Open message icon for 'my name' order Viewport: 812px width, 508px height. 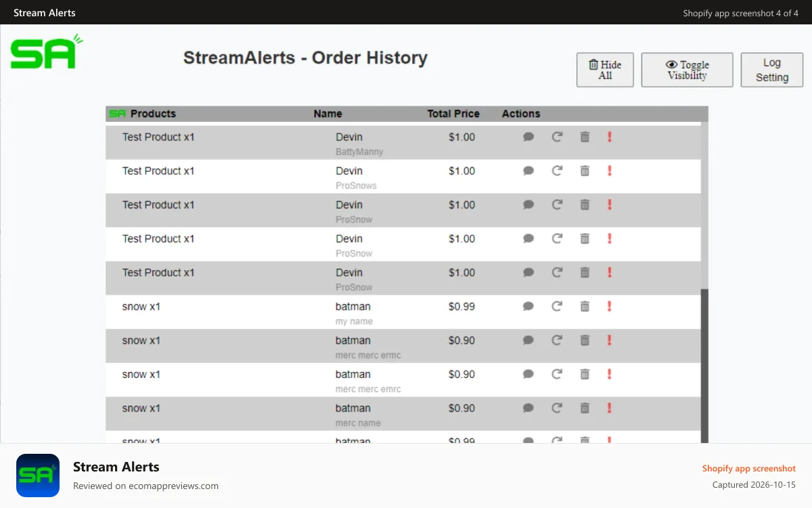pyautogui.click(x=528, y=306)
